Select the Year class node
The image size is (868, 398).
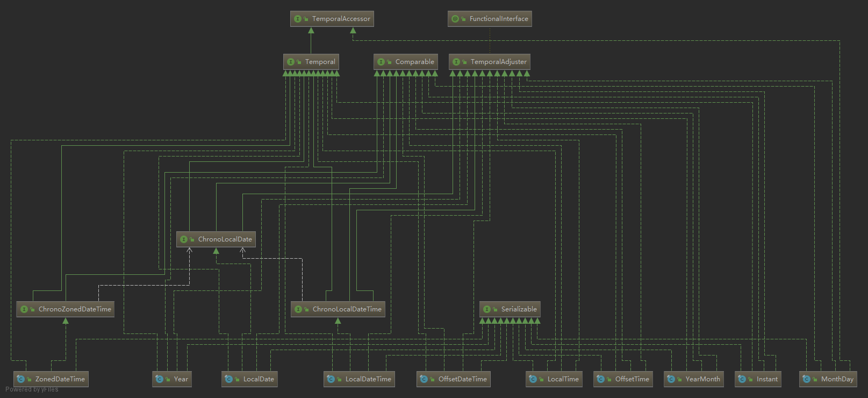tap(172, 379)
